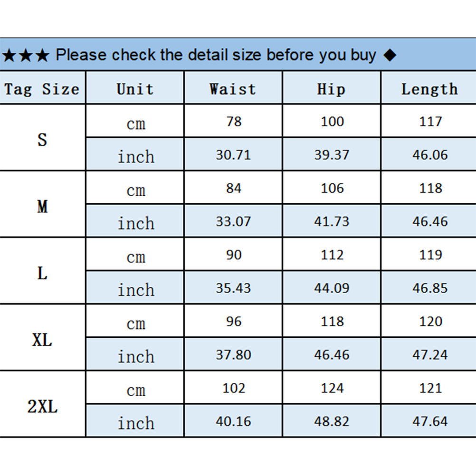This screenshot has height=476, width=476.
Task: Select the XL tag size cell
Action: click(x=42, y=340)
